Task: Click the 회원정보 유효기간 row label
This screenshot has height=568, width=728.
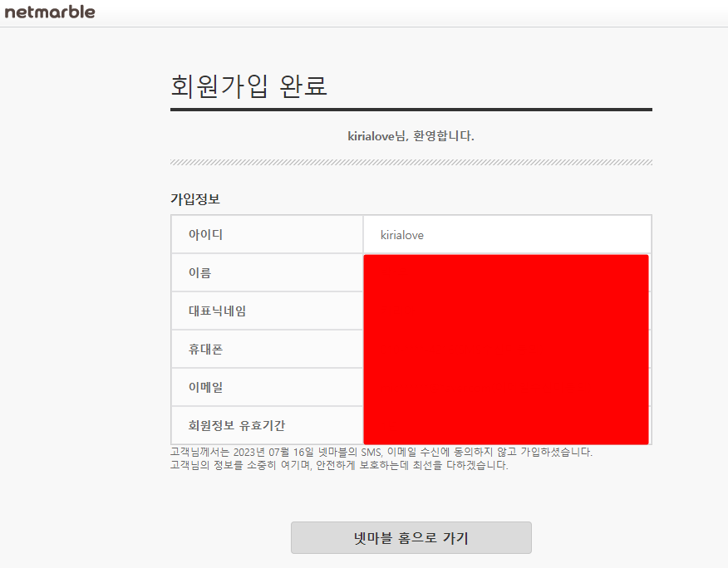Action: 236,425
